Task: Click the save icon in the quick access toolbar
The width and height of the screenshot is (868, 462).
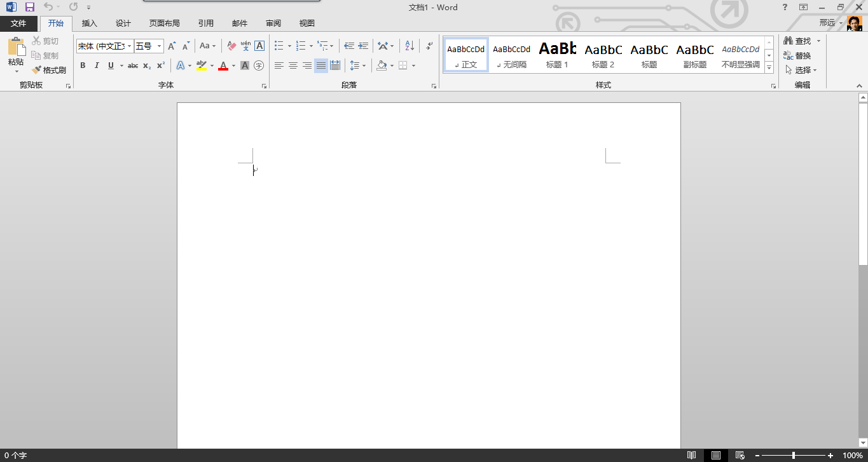Action: click(29, 7)
